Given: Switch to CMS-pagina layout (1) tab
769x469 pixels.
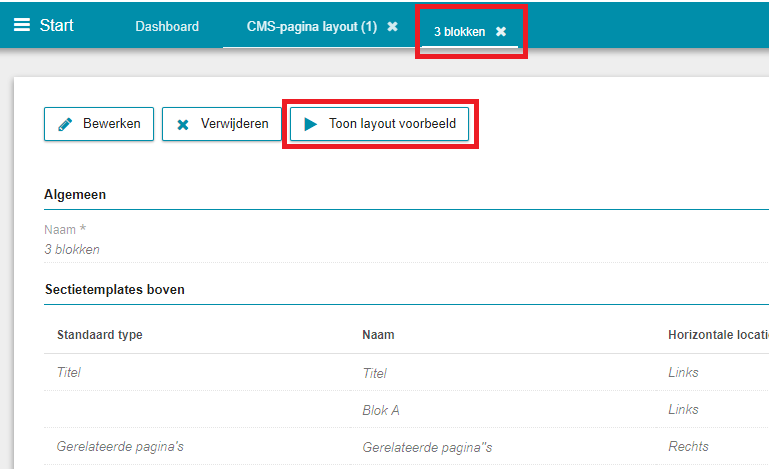Looking at the screenshot, I should point(311,27).
